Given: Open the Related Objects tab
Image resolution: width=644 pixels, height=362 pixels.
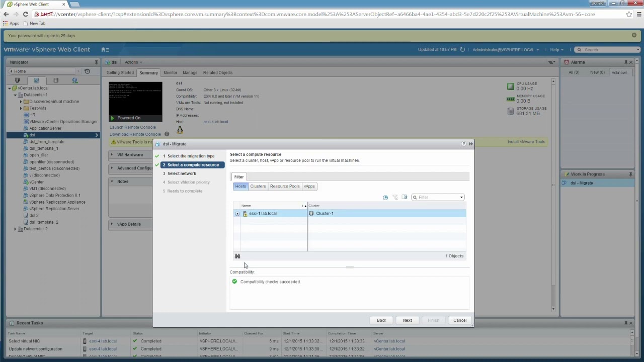Looking at the screenshot, I should (218, 72).
